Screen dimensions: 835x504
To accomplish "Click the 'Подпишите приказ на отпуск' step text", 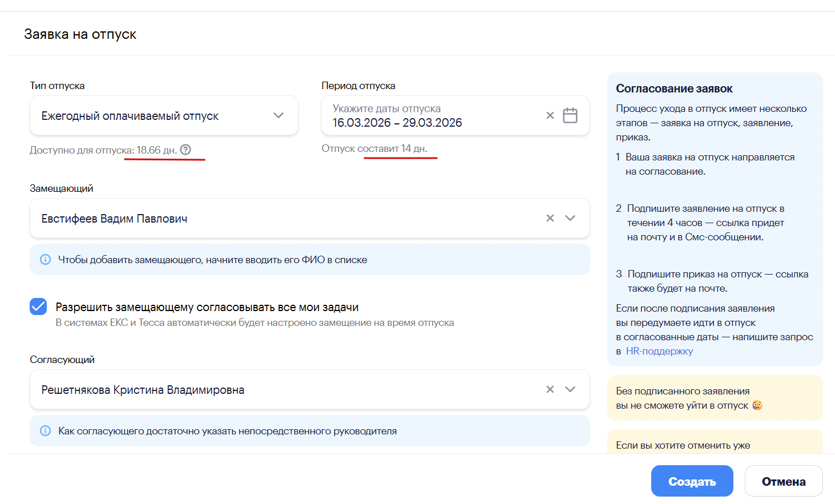I will click(x=718, y=281).
